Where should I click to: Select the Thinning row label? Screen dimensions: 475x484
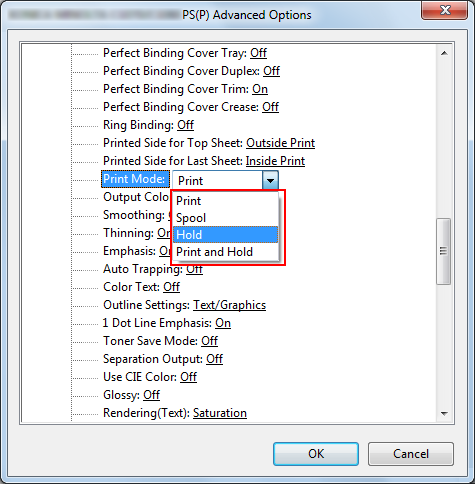tap(129, 233)
